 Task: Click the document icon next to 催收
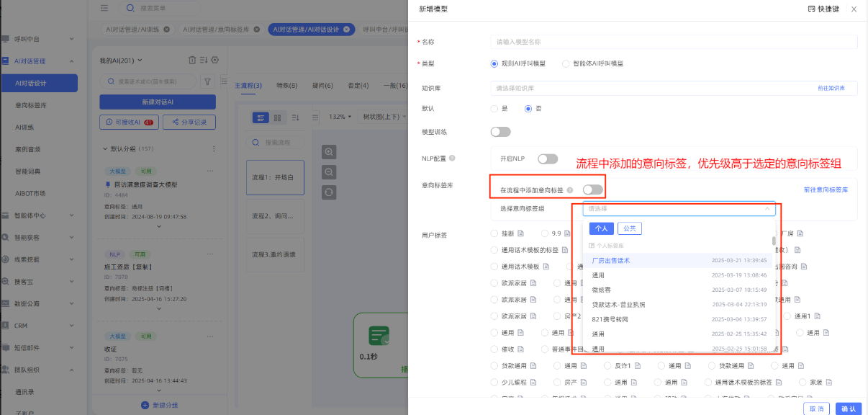pyautogui.click(x=520, y=349)
